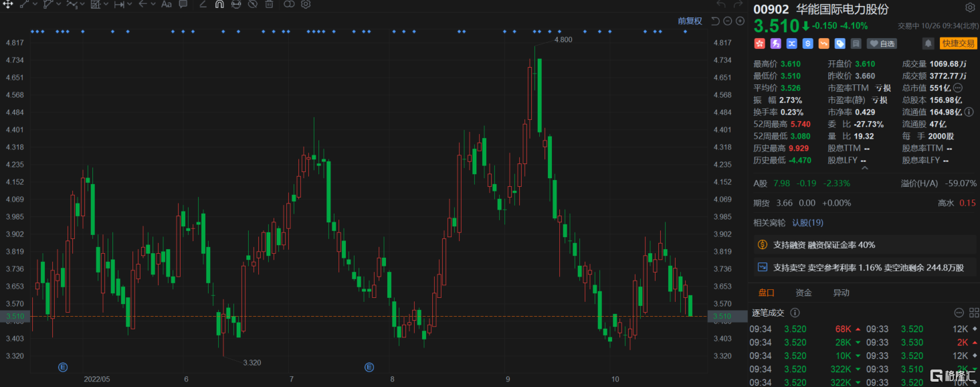The image size is (980, 387).
Task: Click 支持卖空 short selling info row
Action: coord(865,267)
